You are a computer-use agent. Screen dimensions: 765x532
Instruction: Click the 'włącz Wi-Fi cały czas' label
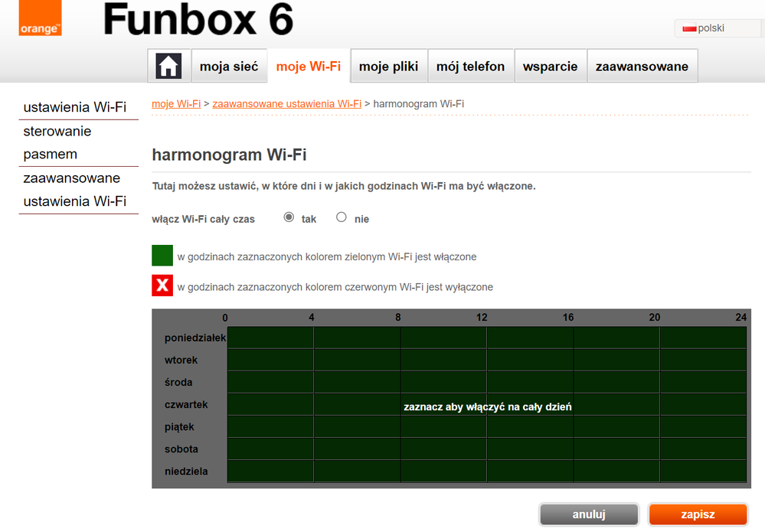pos(204,220)
